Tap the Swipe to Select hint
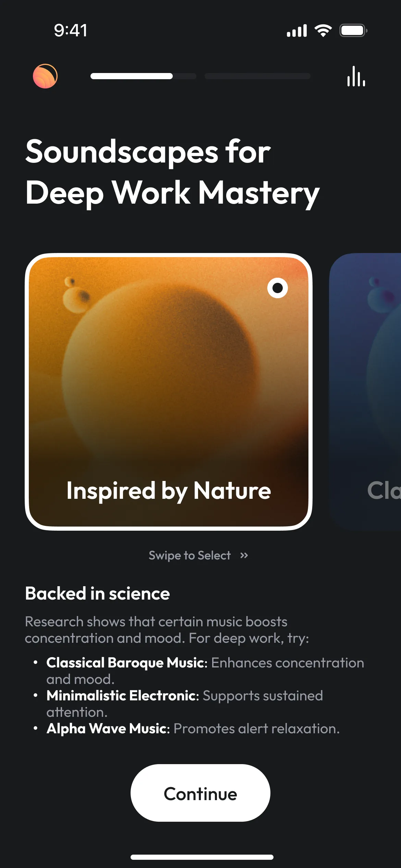The height and width of the screenshot is (868, 401). 190,555
